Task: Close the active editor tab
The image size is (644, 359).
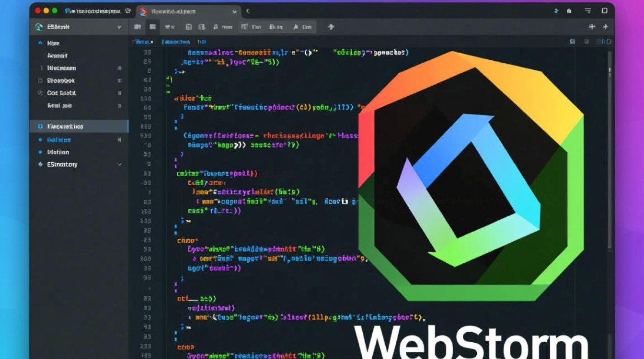Action: click(x=235, y=11)
